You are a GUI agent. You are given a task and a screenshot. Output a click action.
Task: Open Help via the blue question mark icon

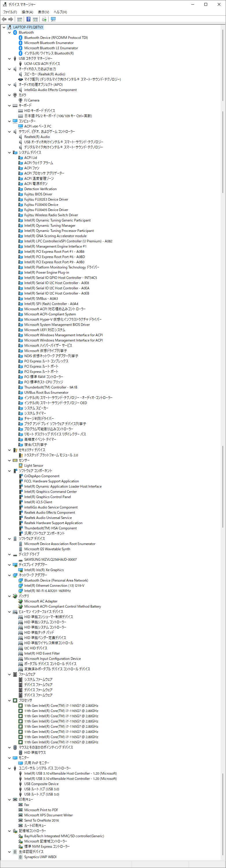[x=29, y=19]
